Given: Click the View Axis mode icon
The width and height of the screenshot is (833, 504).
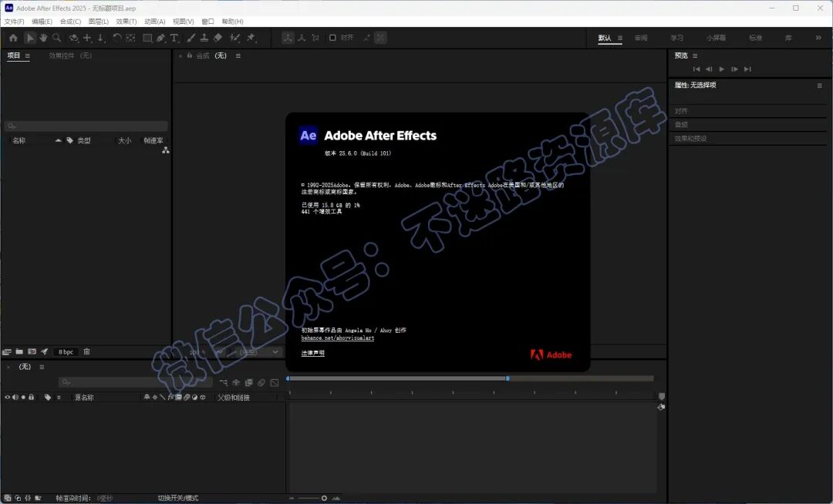Looking at the screenshot, I should tap(315, 38).
